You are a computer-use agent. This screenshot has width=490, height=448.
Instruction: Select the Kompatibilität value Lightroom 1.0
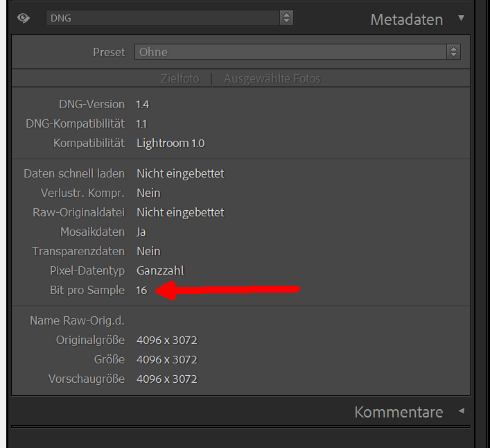click(170, 143)
